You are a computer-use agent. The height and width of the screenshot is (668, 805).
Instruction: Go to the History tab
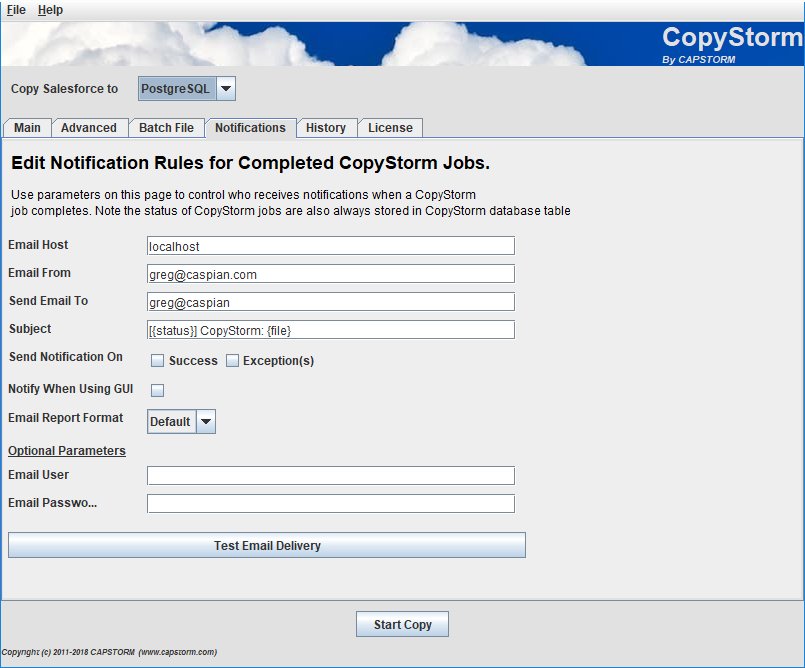[326, 128]
